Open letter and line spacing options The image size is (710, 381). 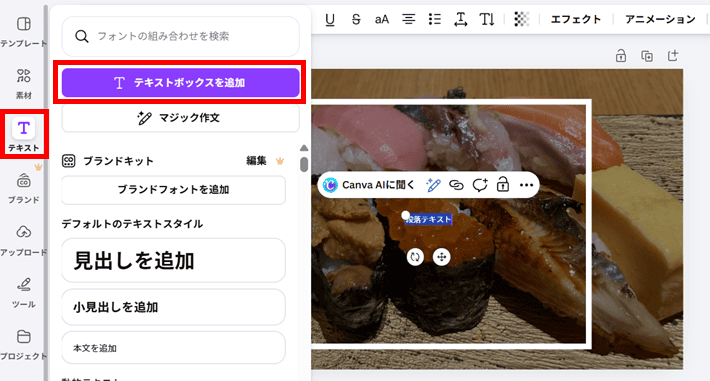click(461, 19)
